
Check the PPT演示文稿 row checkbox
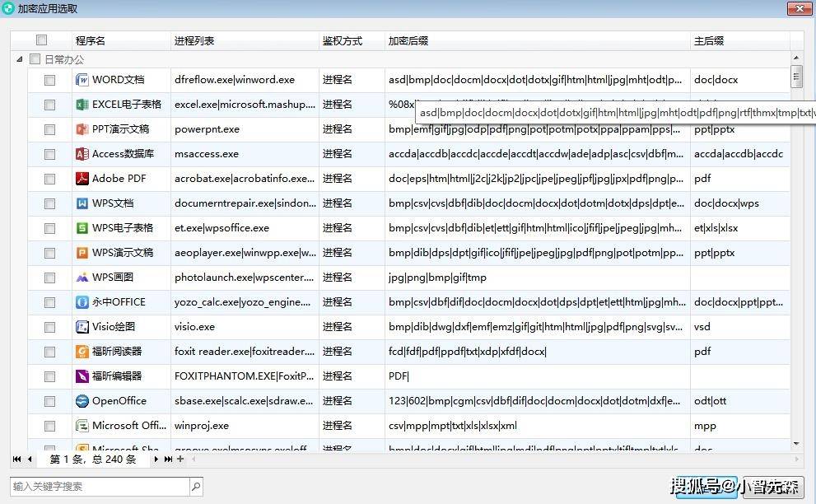pos(50,129)
